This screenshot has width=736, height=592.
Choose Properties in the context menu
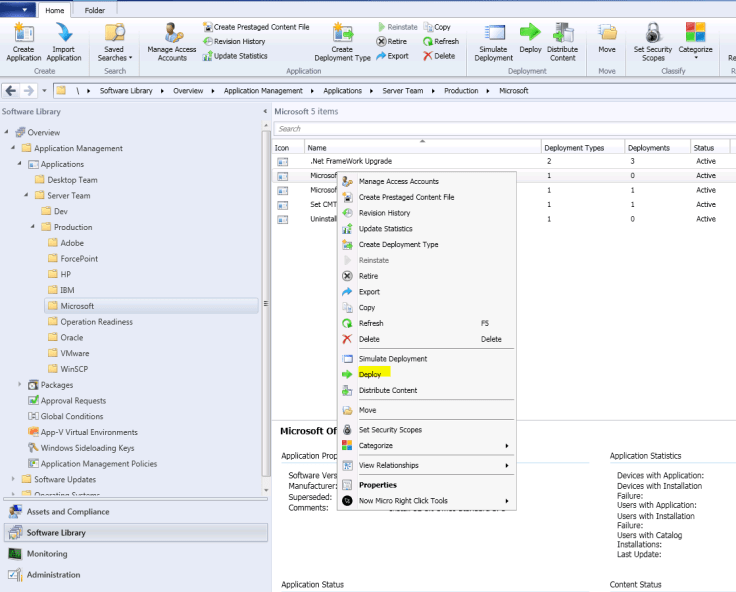(378, 485)
